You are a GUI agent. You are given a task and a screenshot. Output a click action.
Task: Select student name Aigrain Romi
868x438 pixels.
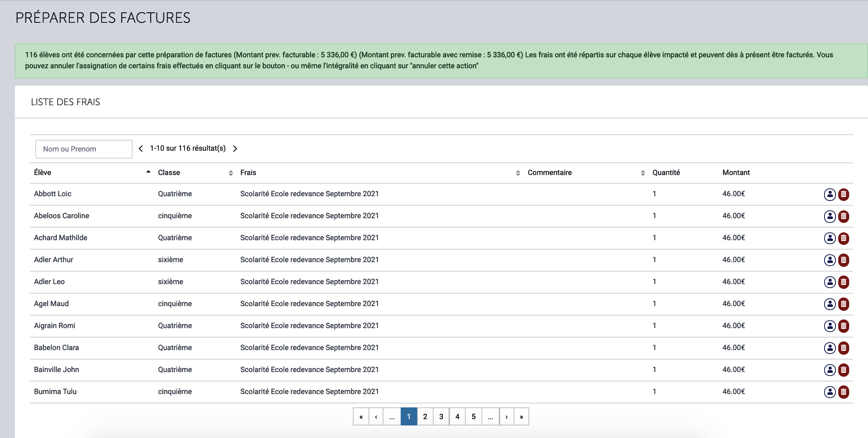click(x=54, y=326)
